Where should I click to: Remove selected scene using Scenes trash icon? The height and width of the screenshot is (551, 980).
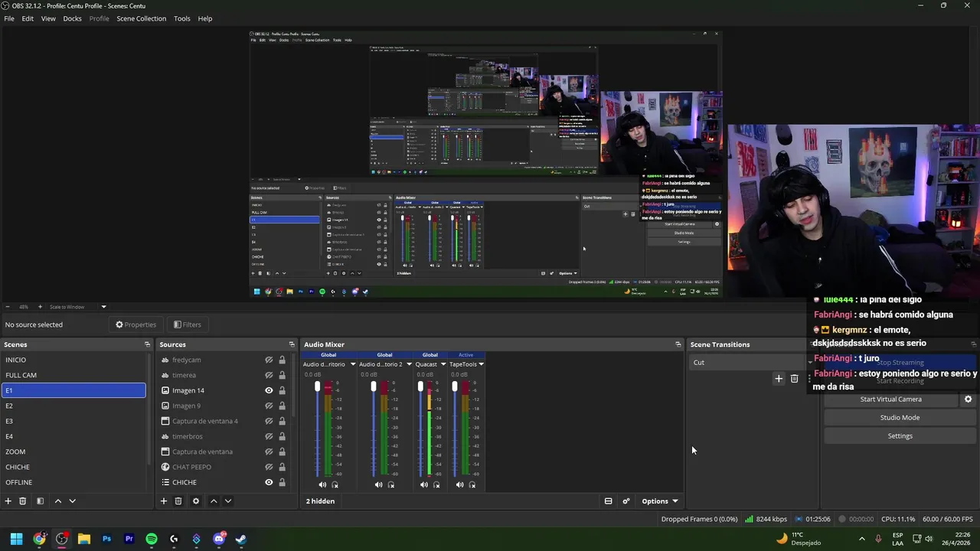(23, 501)
